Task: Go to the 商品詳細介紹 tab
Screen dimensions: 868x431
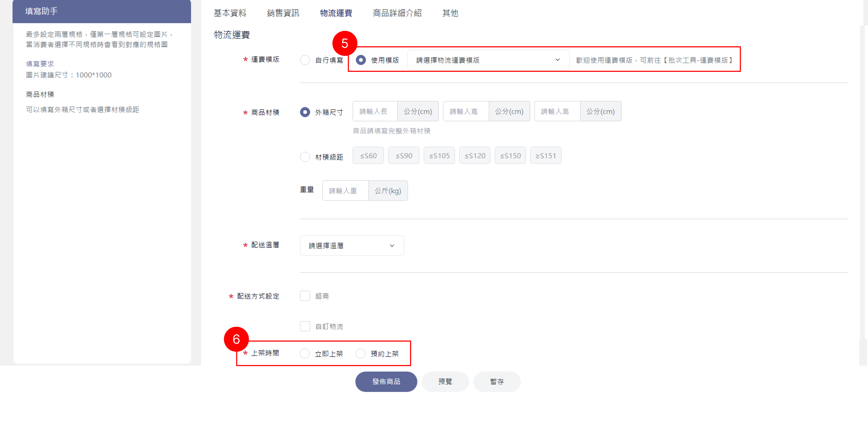Action: point(397,13)
